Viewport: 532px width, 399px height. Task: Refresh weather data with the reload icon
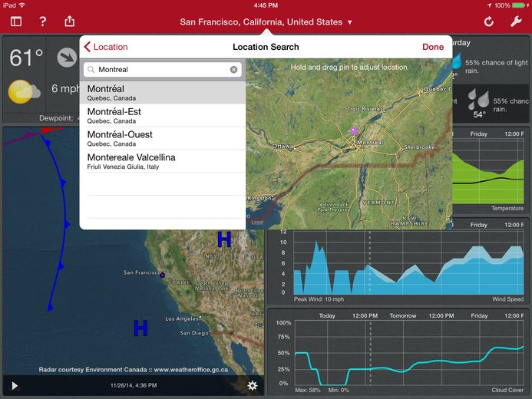[488, 21]
